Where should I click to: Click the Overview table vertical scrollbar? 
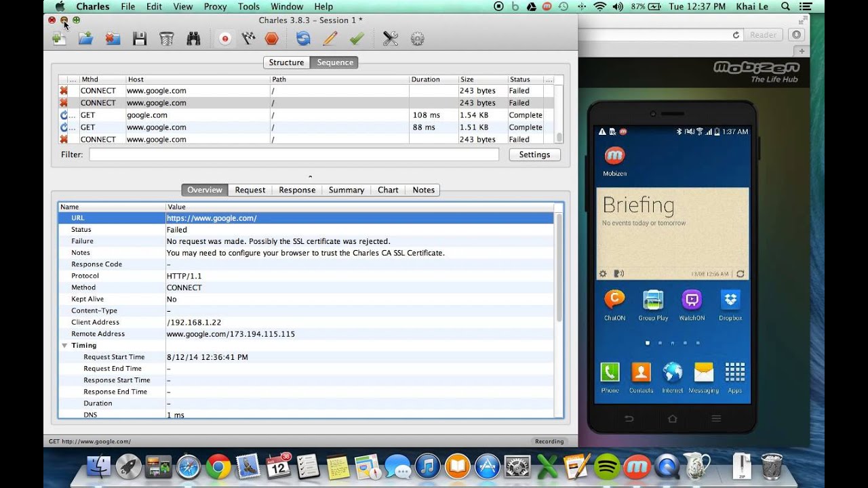pyautogui.click(x=559, y=268)
